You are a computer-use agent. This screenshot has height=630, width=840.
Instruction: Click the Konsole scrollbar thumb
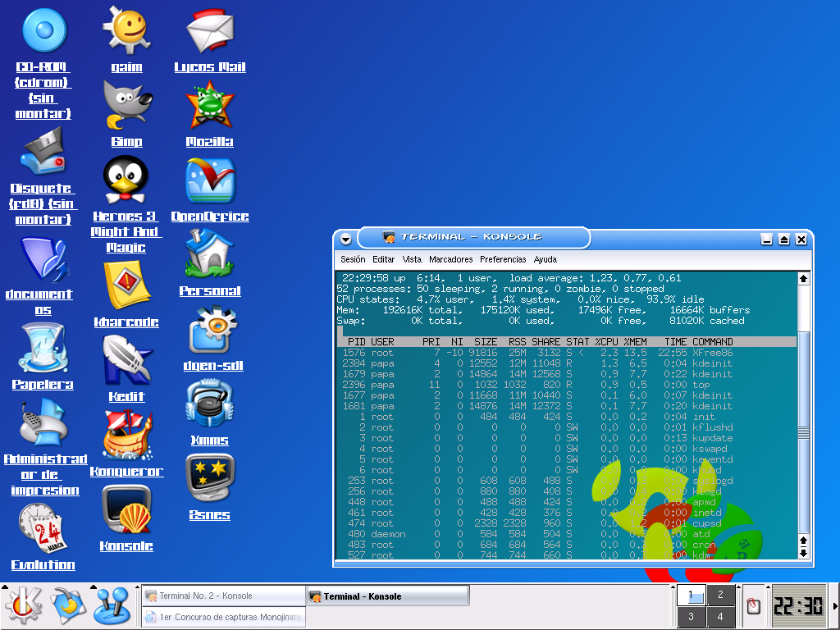(803, 431)
